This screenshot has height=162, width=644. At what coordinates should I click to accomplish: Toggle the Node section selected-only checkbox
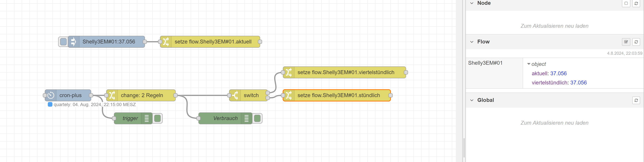click(x=626, y=3)
